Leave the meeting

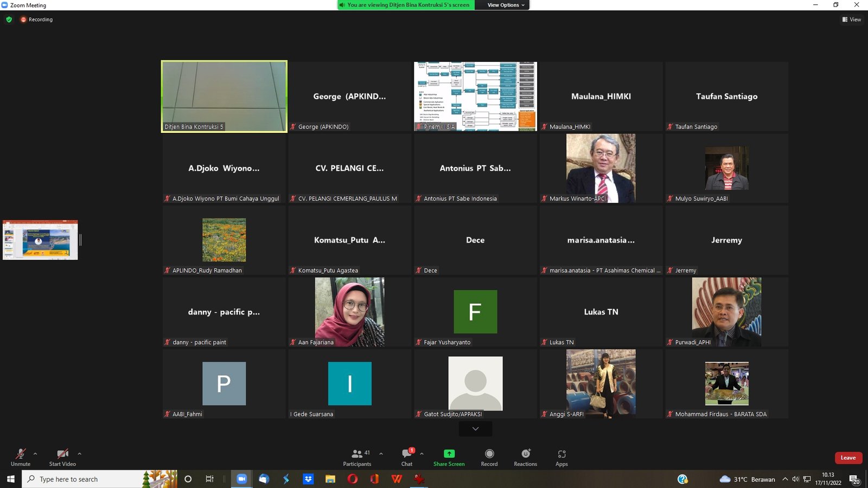click(848, 458)
